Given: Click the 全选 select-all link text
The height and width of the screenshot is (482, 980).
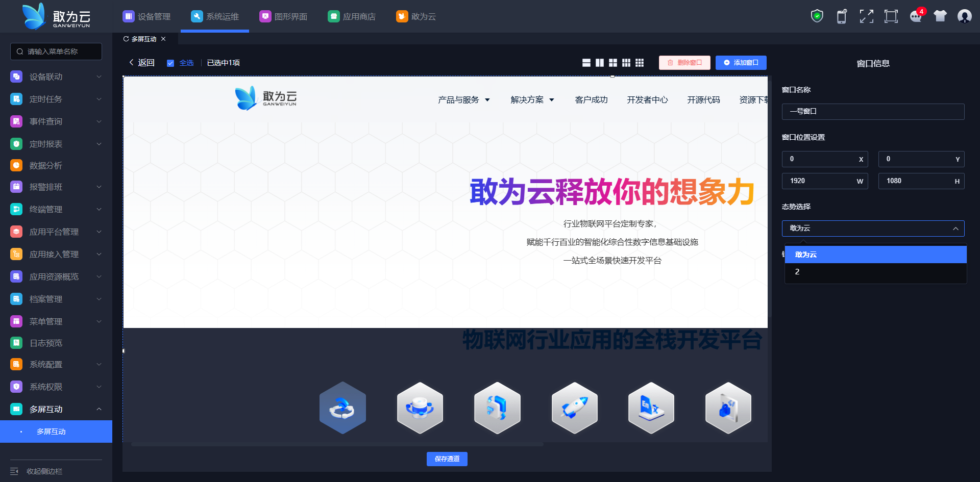Looking at the screenshot, I should pos(186,63).
